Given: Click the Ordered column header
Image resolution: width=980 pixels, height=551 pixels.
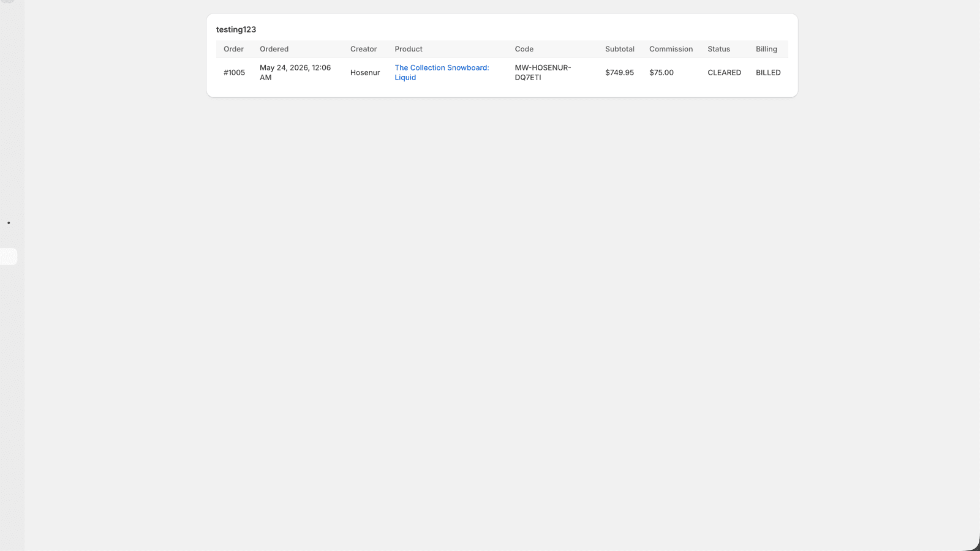Looking at the screenshot, I should tap(274, 49).
